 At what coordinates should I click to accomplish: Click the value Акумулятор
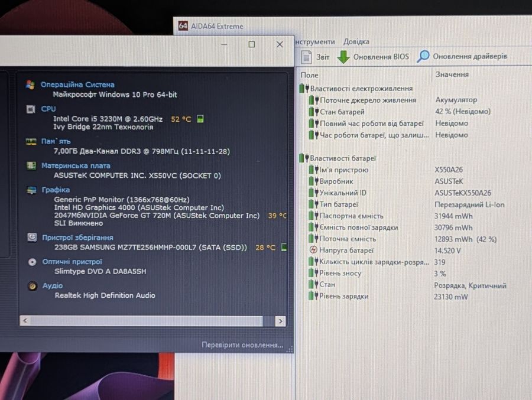456,100
